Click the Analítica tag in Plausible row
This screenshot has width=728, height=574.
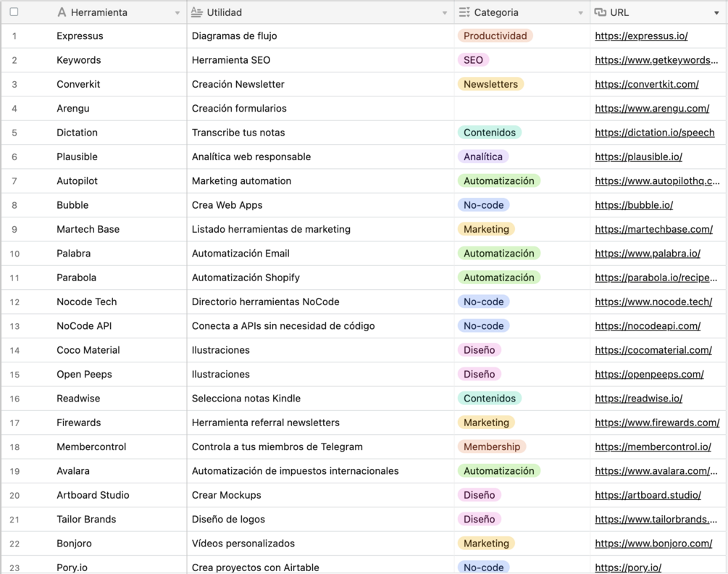pos(483,157)
